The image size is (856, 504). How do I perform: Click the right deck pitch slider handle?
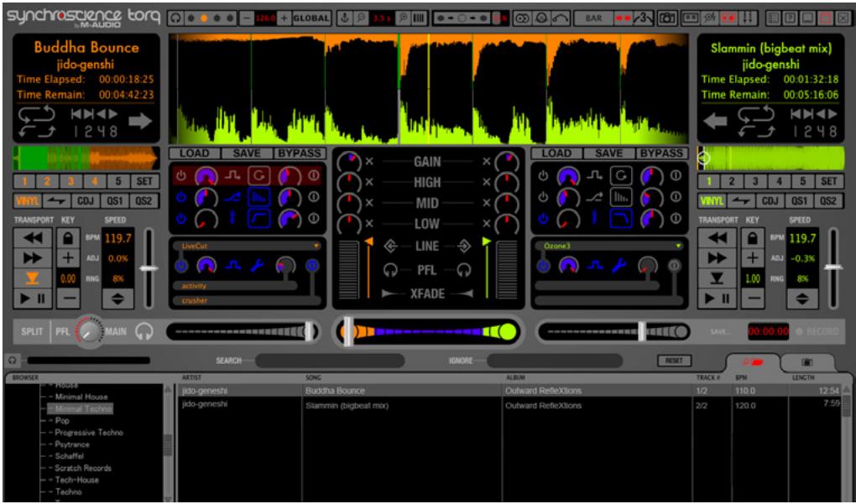click(x=833, y=267)
